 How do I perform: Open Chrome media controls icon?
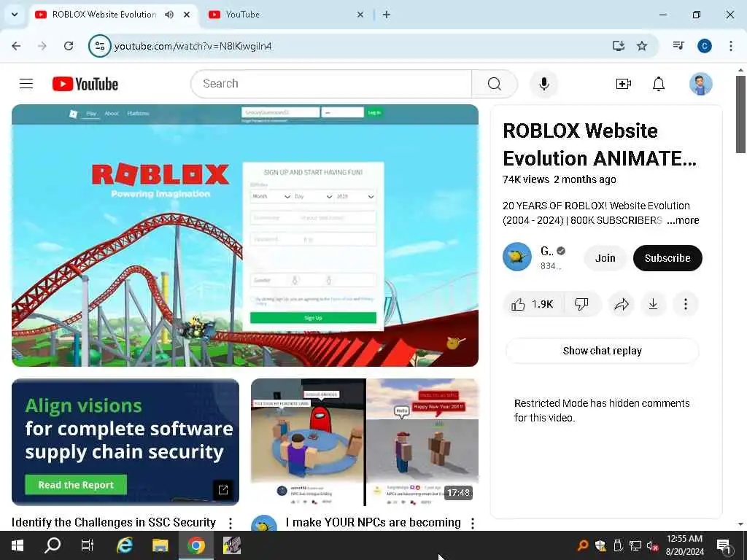pyautogui.click(x=678, y=46)
